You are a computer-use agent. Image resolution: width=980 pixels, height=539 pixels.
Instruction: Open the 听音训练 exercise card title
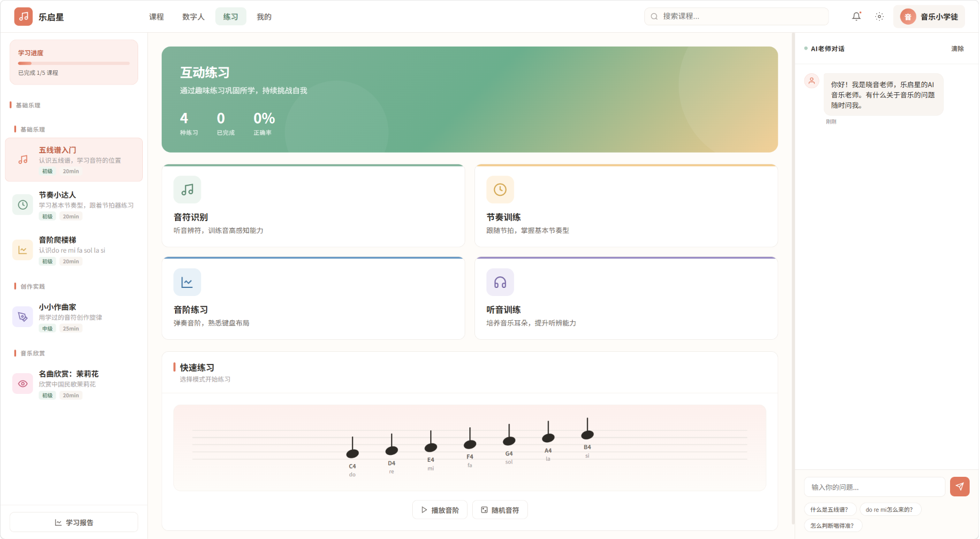click(x=503, y=310)
